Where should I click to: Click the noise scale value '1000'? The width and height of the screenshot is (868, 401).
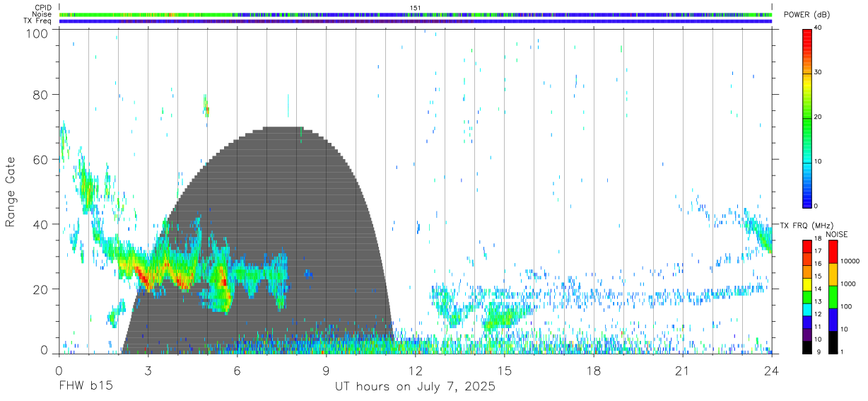tap(849, 284)
